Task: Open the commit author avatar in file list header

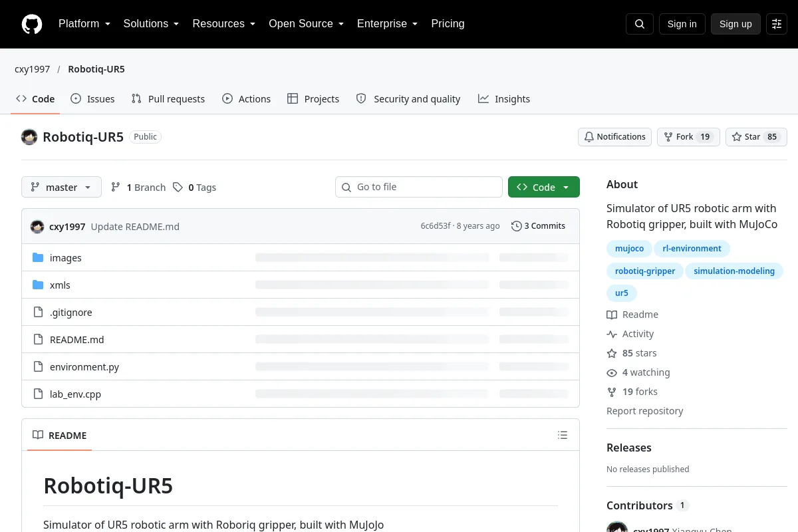Action: 37,226
